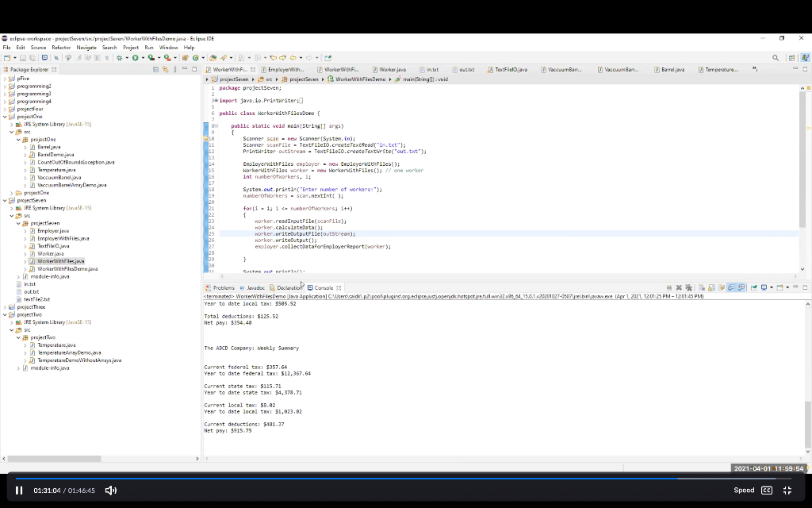Click the Back navigation yellow arrow
This screenshot has height=508, width=812.
293,57
